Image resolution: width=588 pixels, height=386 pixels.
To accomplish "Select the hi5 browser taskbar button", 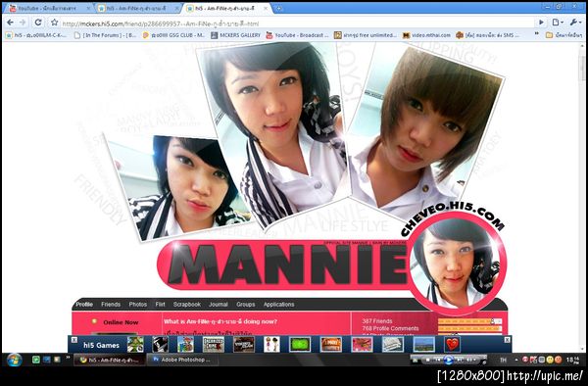I will pyautogui.click(x=109, y=360).
